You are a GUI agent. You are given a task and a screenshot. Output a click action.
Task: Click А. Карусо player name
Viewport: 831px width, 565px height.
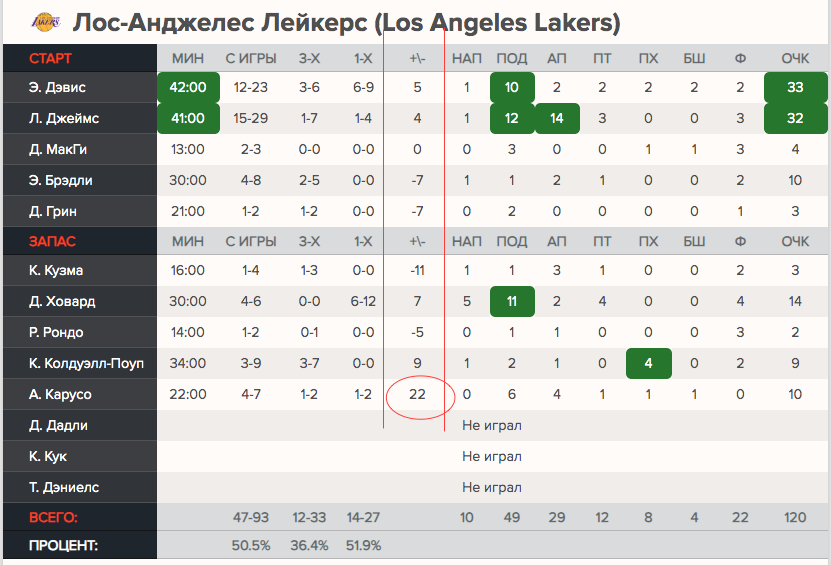click(60, 395)
